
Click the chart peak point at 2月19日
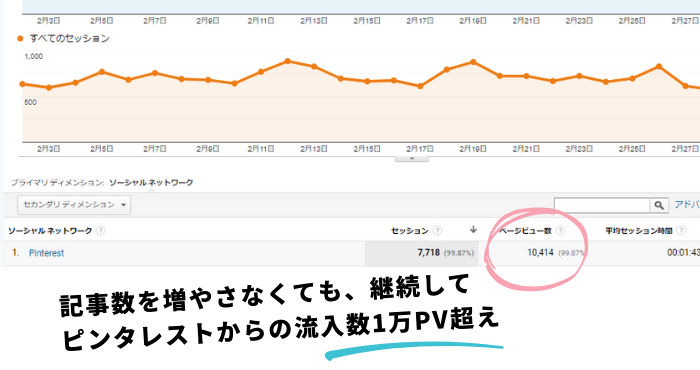pyautogui.click(x=473, y=62)
